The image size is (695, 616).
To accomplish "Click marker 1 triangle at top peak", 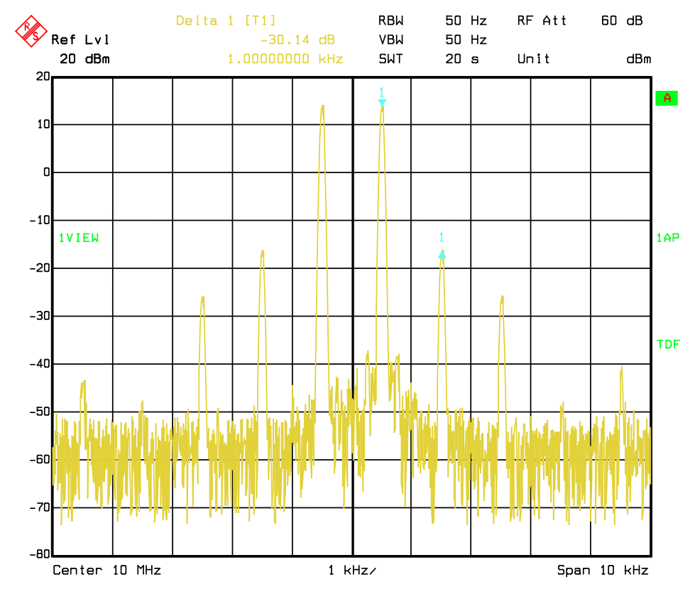I will point(382,103).
